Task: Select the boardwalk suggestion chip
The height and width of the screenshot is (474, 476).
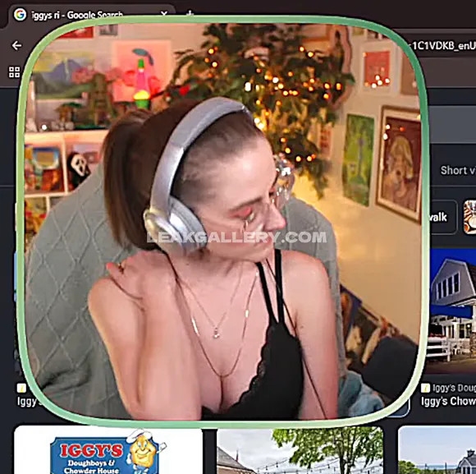Action: coord(442,217)
